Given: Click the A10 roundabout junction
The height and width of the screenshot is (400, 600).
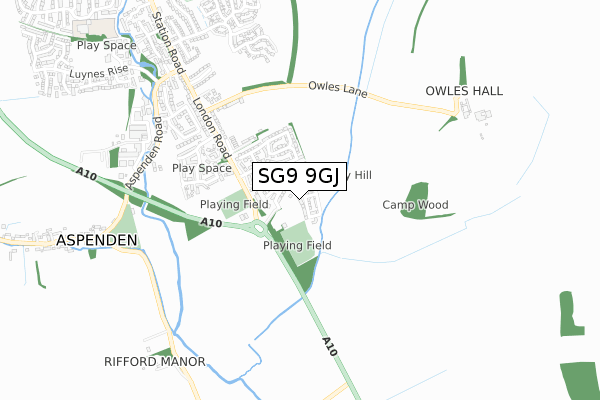Looking at the screenshot, I should (259, 229).
